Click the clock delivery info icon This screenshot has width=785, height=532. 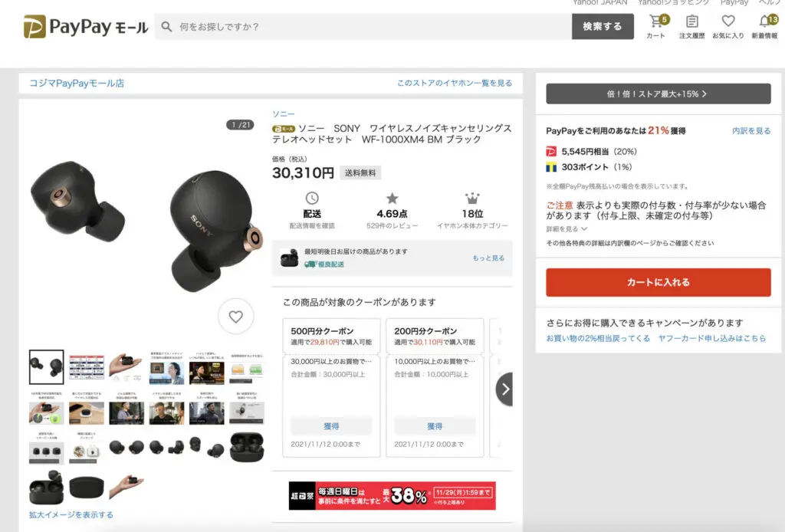(x=312, y=199)
